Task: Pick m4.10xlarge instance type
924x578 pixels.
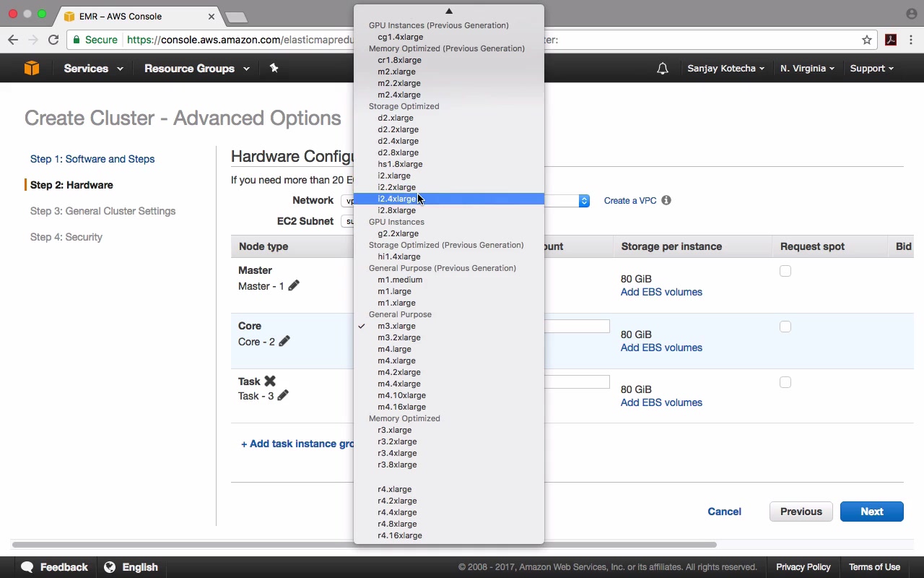Action: pyautogui.click(x=448, y=395)
